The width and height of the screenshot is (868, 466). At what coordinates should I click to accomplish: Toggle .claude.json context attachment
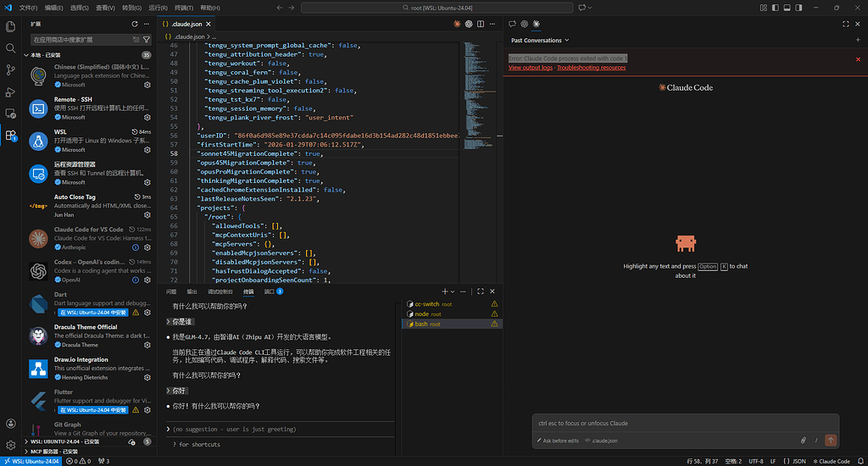pyautogui.click(x=601, y=441)
